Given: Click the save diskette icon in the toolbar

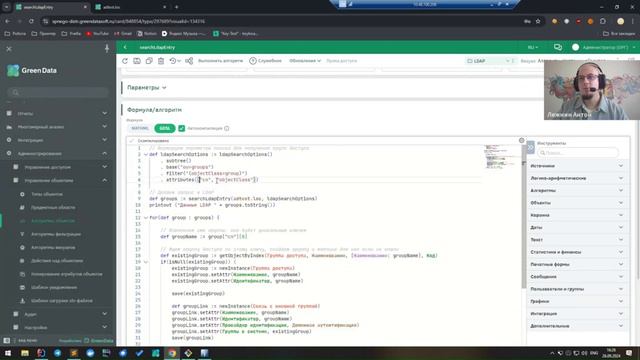Looking at the screenshot, I should coord(137,61).
